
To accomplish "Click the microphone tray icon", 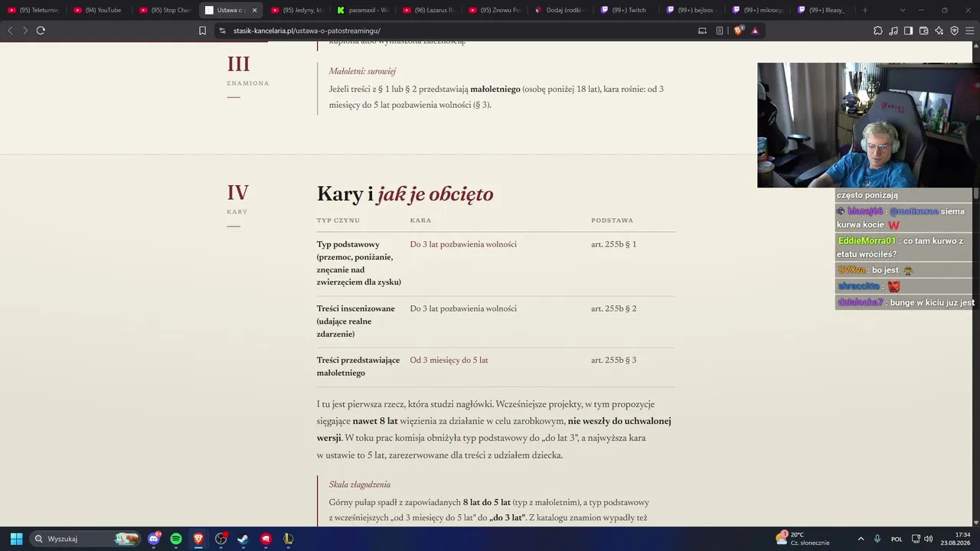I will [x=877, y=539].
